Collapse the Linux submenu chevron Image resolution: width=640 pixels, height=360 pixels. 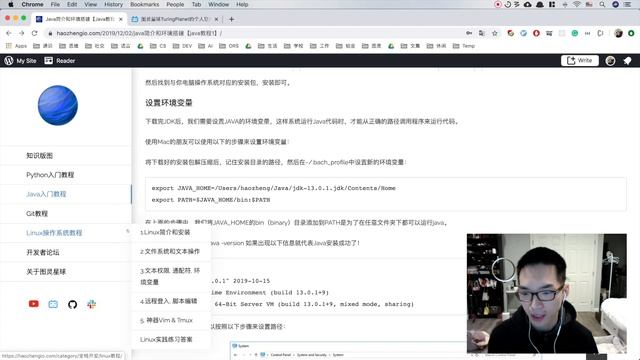[127, 231]
